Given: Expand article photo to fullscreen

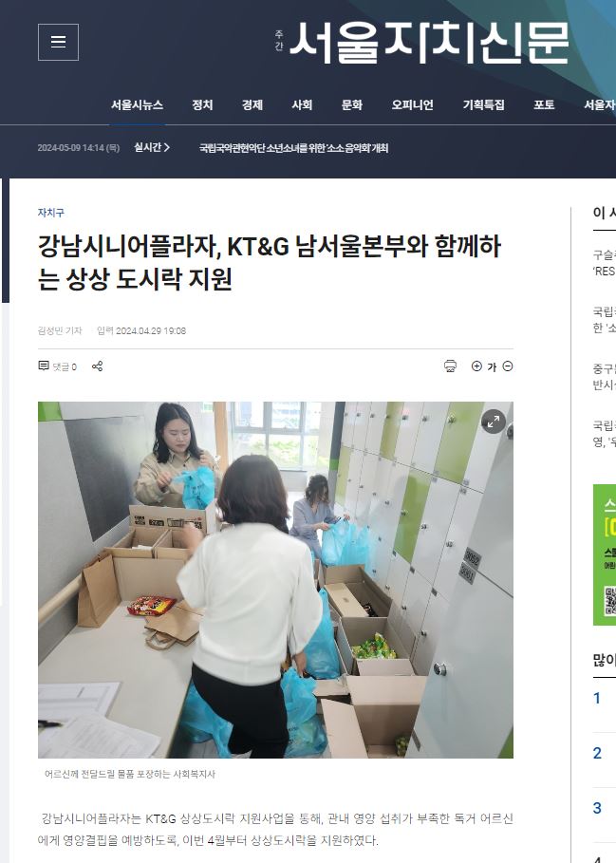Looking at the screenshot, I should pos(494,422).
